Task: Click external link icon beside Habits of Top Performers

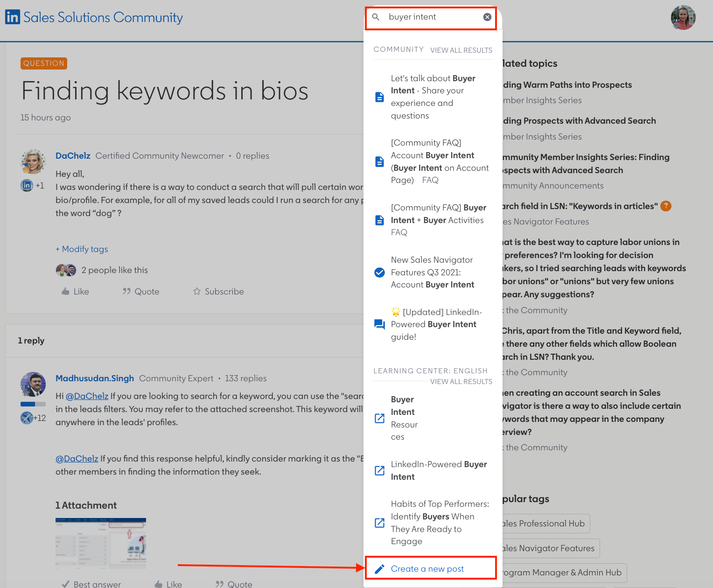Action: coord(380,523)
